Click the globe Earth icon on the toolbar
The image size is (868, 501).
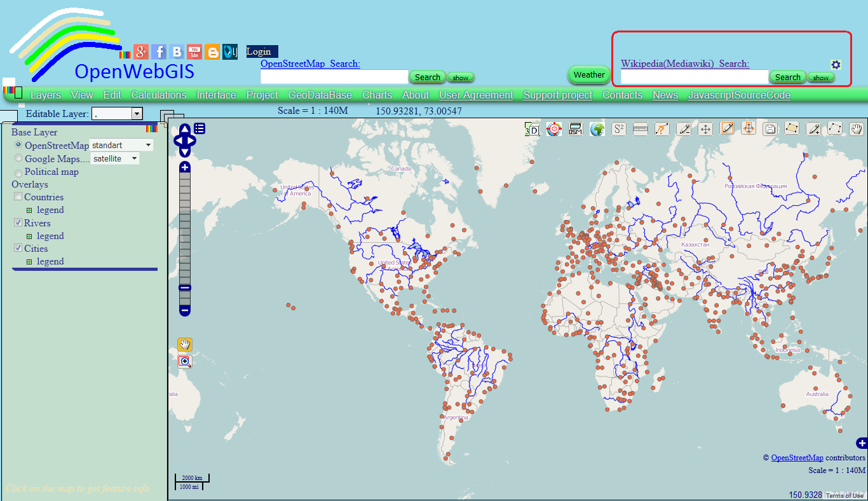point(597,128)
